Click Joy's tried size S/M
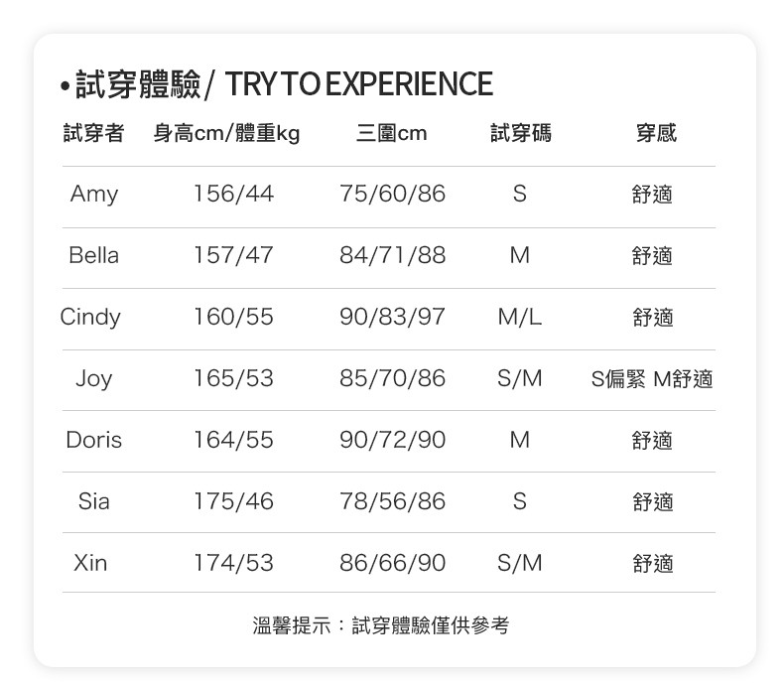 [x=519, y=378]
